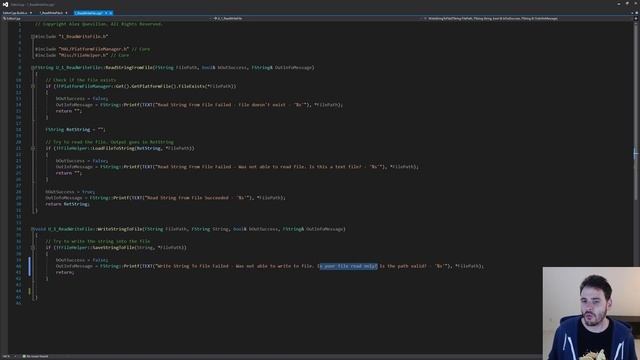The image size is (640, 360).
Task: Open the document tab overflow list
Action: click(633, 13)
